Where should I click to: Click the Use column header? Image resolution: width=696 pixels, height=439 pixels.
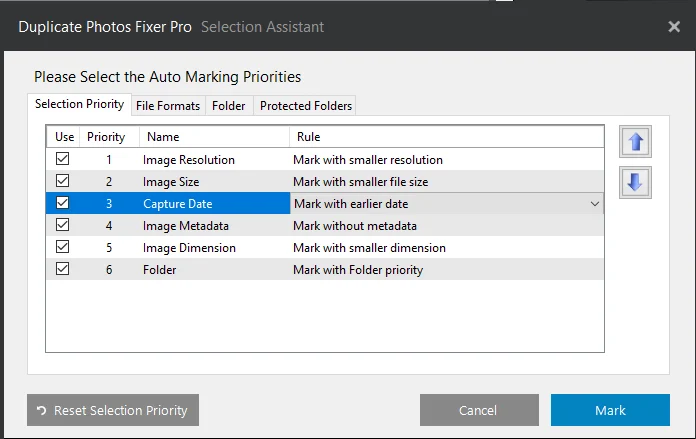click(63, 137)
